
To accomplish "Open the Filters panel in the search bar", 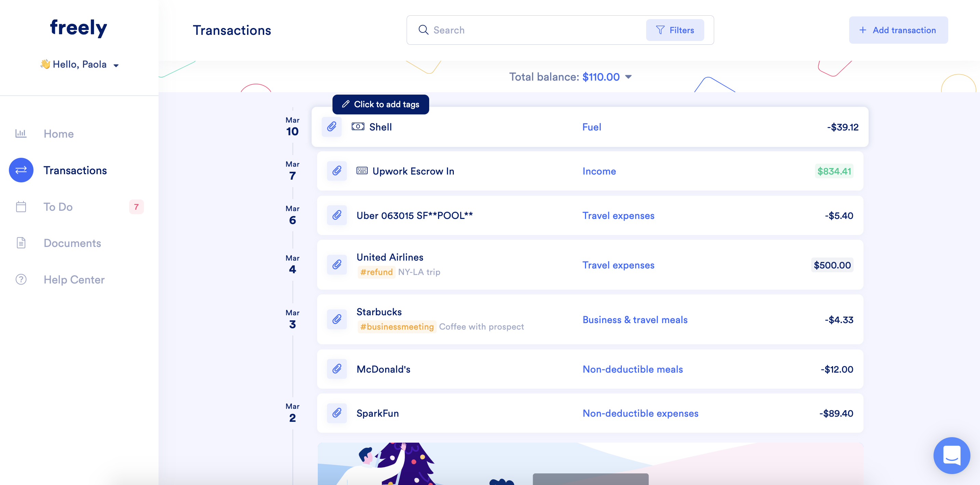I will coord(675,30).
